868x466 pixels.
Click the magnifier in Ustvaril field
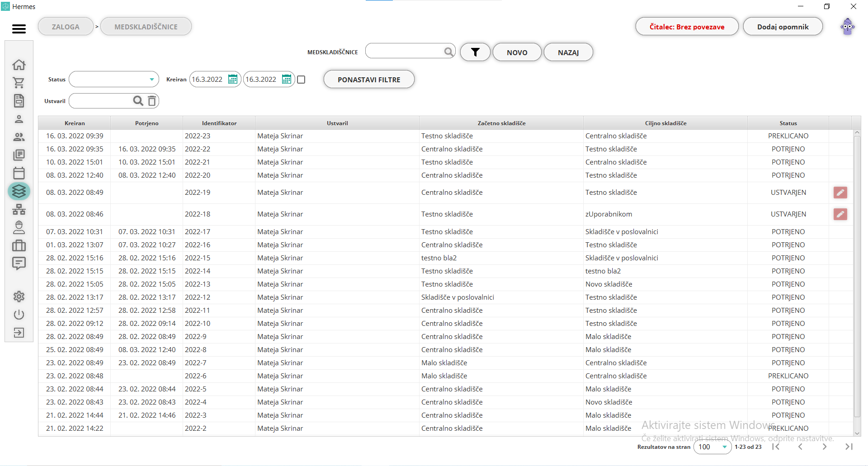click(138, 101)
